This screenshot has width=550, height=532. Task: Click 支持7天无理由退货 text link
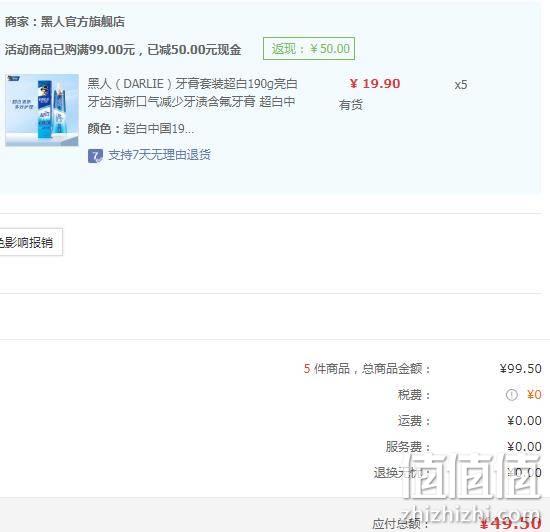pos(159,155)
